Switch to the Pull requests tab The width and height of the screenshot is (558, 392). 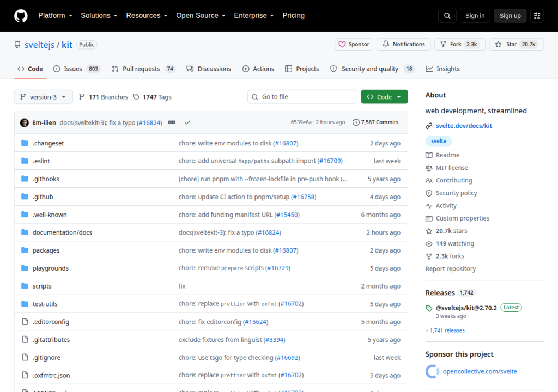(x=143, y=69)
